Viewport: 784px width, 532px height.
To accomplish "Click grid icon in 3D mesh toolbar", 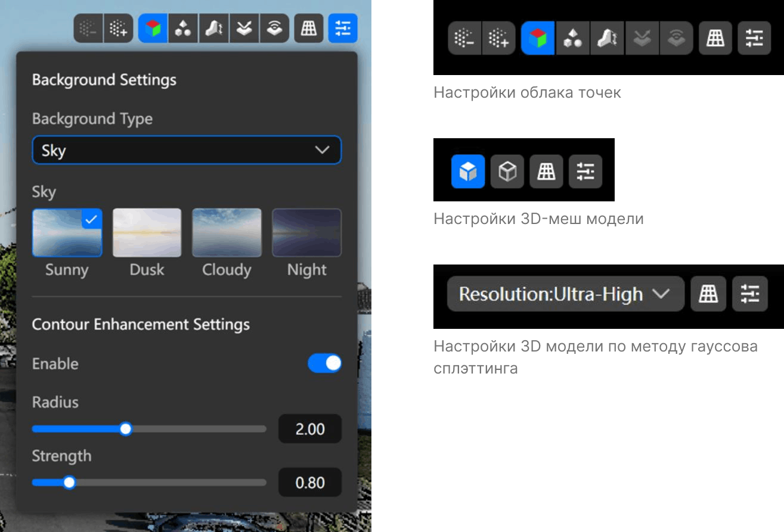I will click(x=546, y=172).
